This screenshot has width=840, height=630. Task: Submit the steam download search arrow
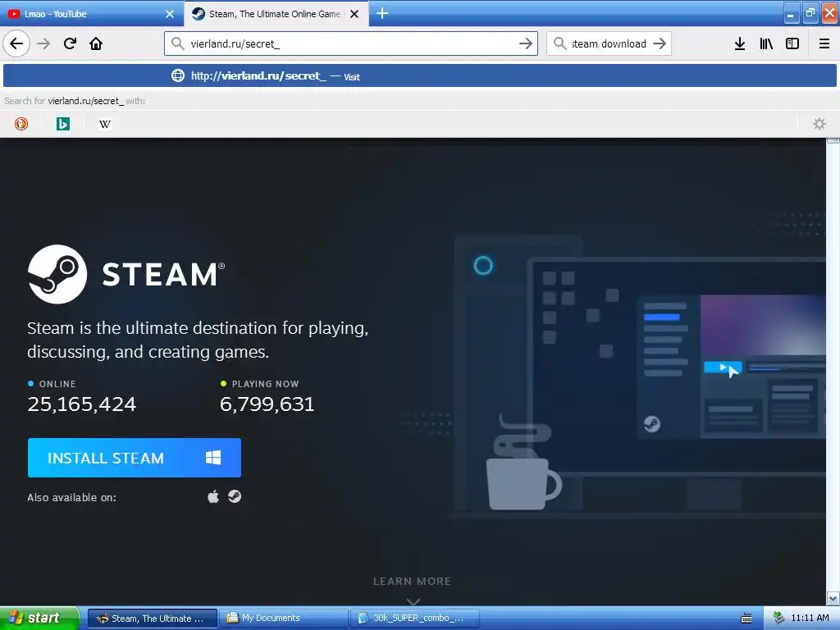click(660, 43)
